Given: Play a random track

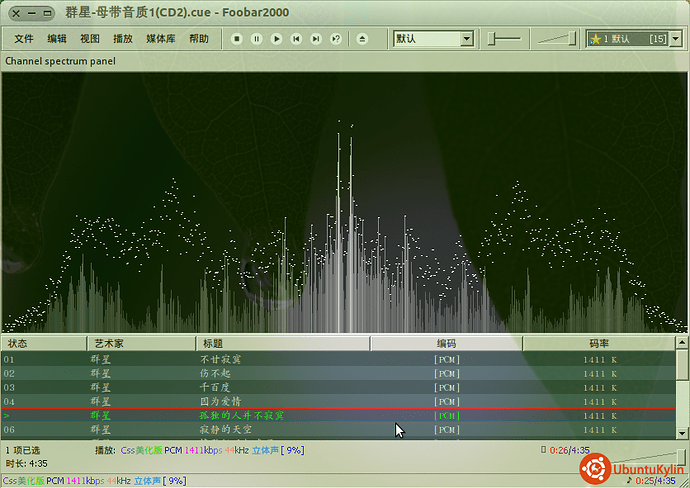Looking at the screenshot, I should tap(336, 39).
